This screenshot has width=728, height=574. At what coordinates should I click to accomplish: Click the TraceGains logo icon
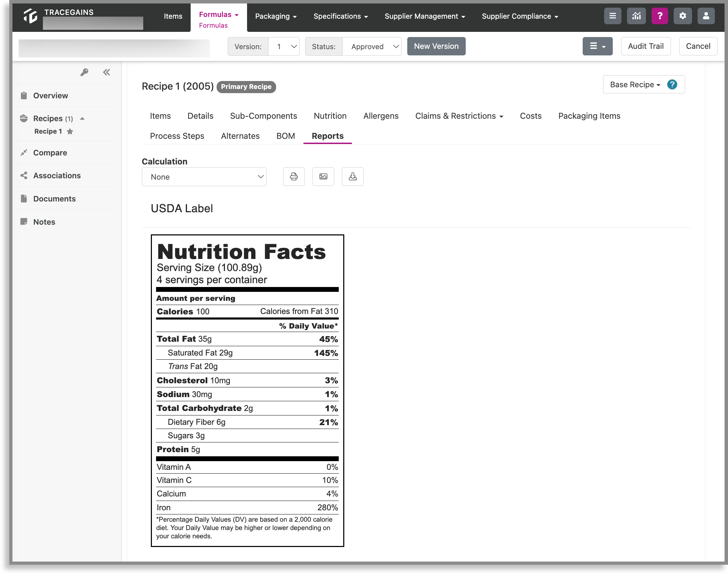(30, 16)
